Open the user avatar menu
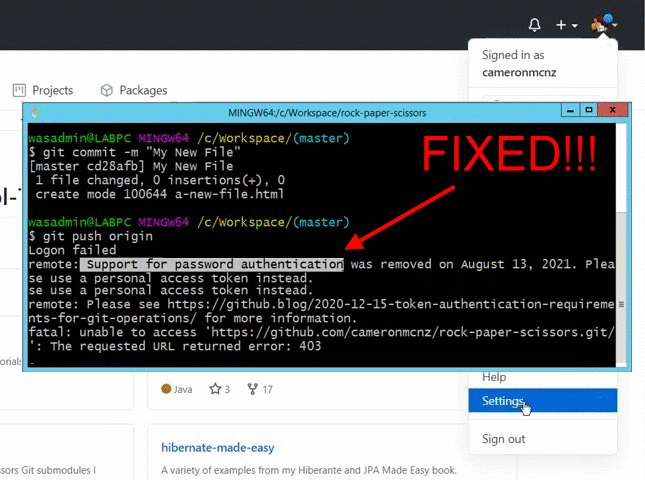The width and height of the screenshot is (645, 480). pos(603,25)
